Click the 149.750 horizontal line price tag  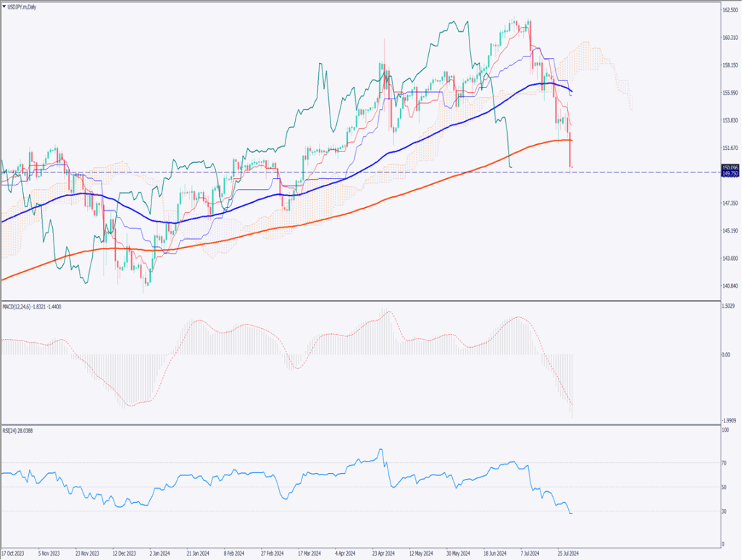click(730, 174)
